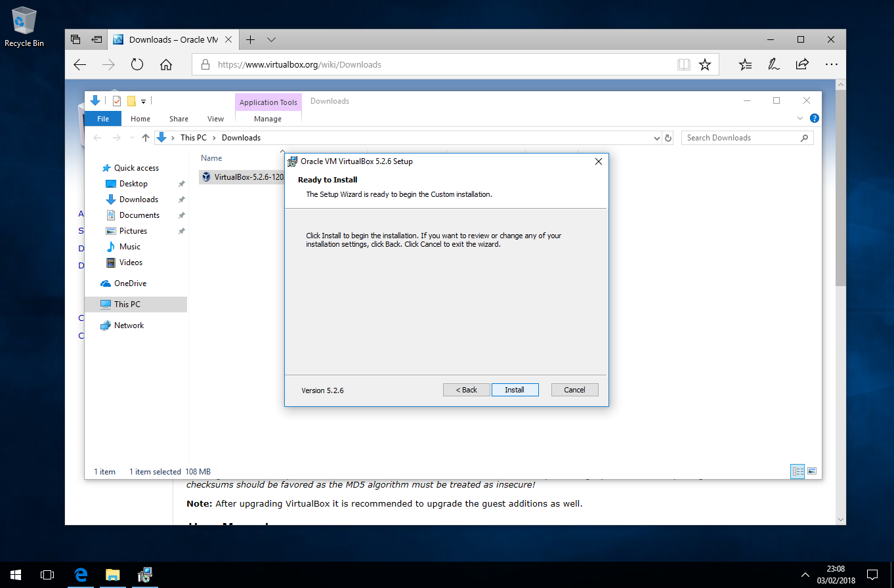
Task: Open Edge tab preview chevron dropdown
Action: coord(271,39)
